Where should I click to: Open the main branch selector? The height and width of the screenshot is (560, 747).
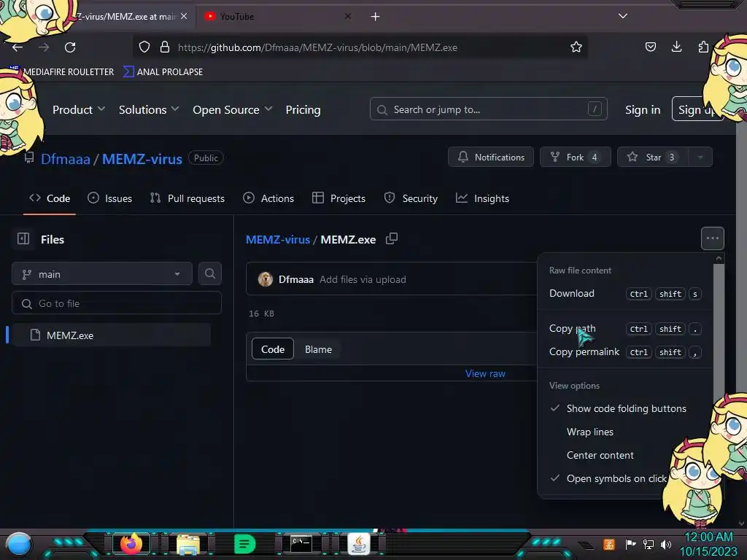[102, 274]
